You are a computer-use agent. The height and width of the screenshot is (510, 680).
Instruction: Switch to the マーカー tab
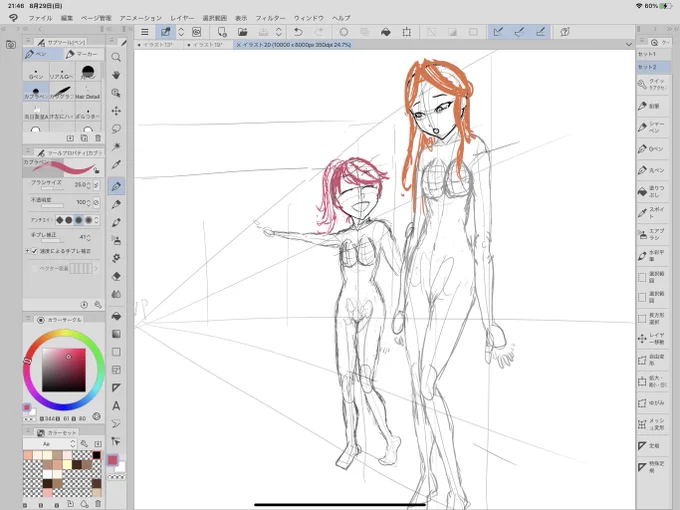pyautogui.click(x=82, y=54)
